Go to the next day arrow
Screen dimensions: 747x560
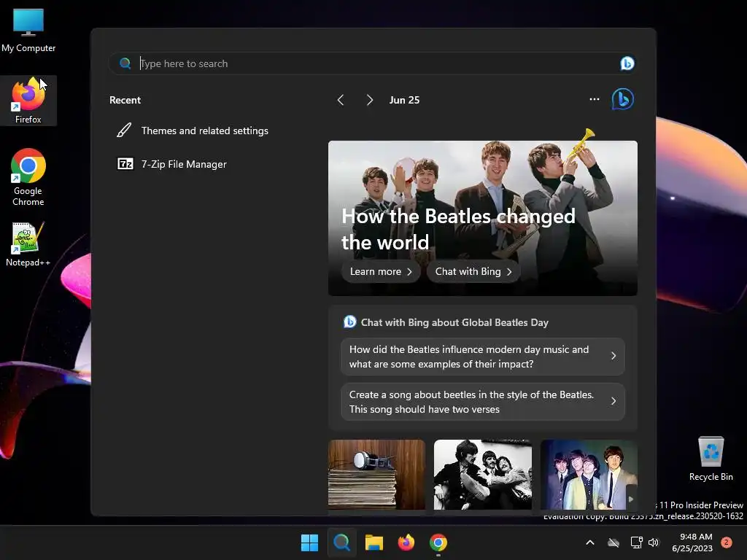(x=370, y=100)
